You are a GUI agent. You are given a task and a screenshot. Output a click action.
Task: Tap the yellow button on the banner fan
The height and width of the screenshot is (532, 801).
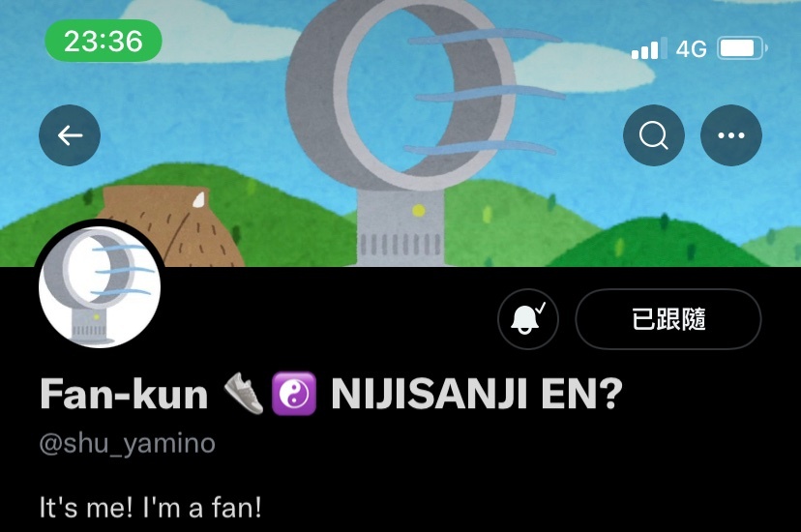click(418, 210)
